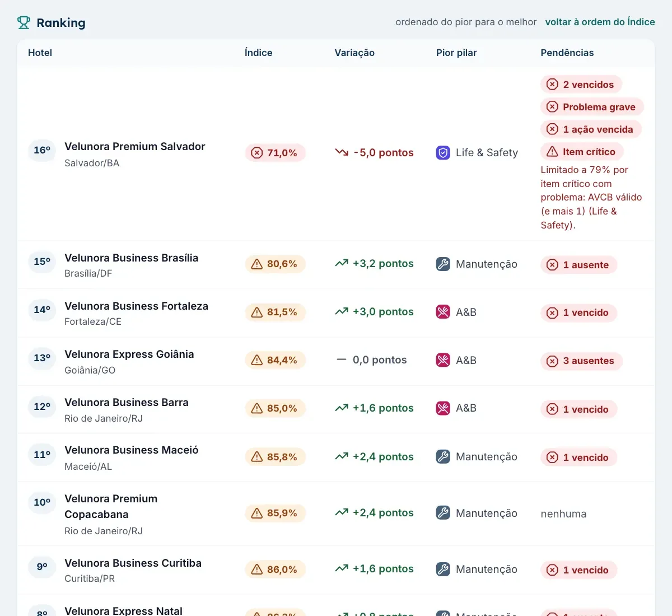Click the 'Problema grave' badge

(592, 107)
